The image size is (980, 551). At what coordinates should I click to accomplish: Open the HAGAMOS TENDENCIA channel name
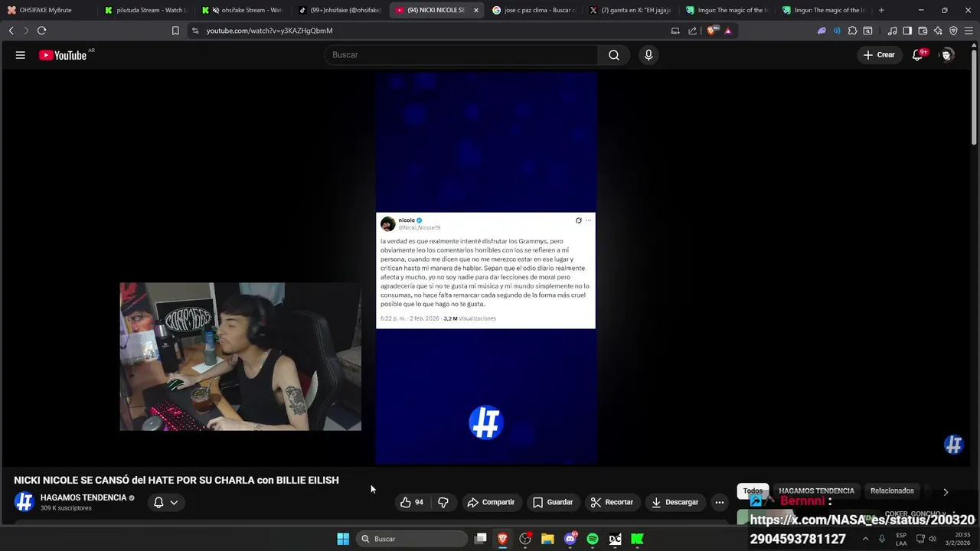(x=83, y=497)
